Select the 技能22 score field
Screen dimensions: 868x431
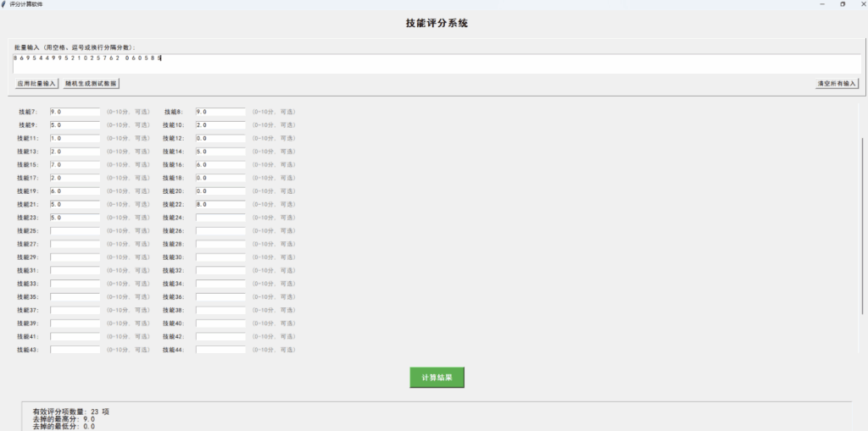(220, 205)
